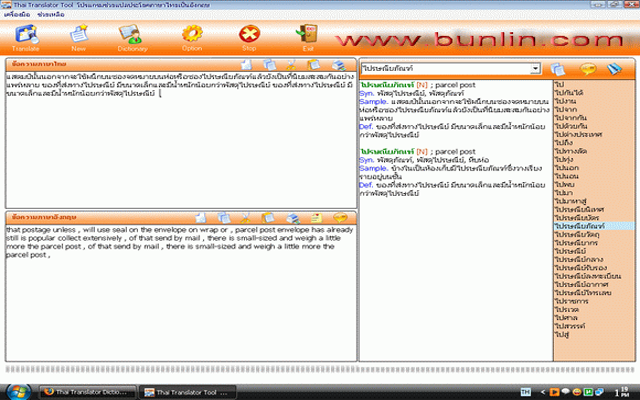Select ไปรษณีย์กลาง in the word list
Image resolution: width=640 pixels, height=400 pixels.
pos(579,259)
